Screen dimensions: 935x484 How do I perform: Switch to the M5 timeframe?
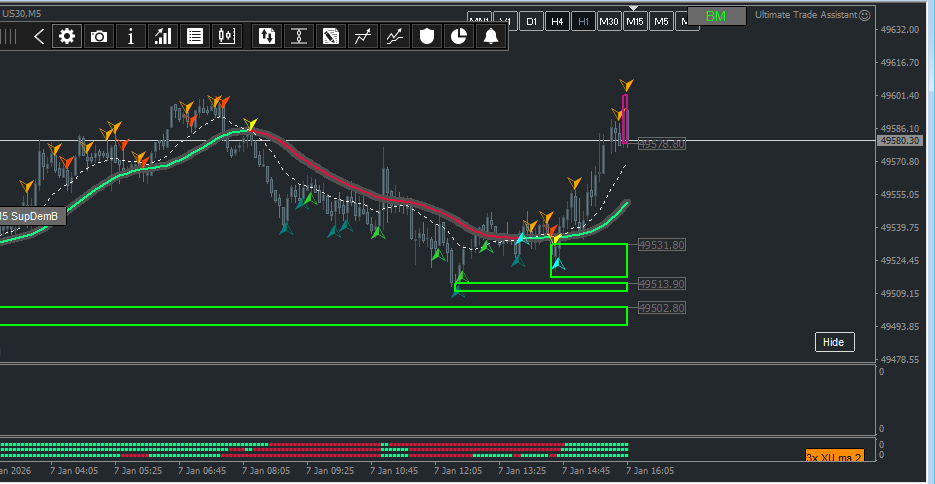click(x=661, y=21)
